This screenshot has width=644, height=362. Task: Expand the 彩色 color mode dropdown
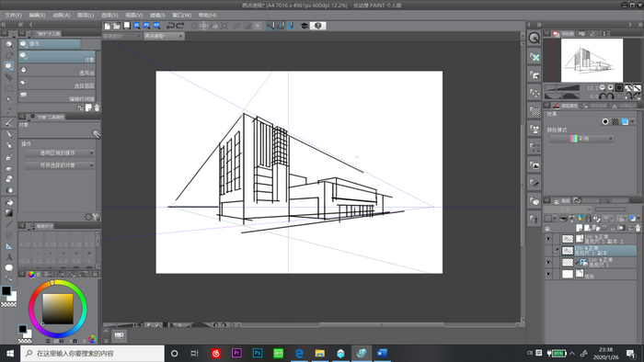click(582, 139)
